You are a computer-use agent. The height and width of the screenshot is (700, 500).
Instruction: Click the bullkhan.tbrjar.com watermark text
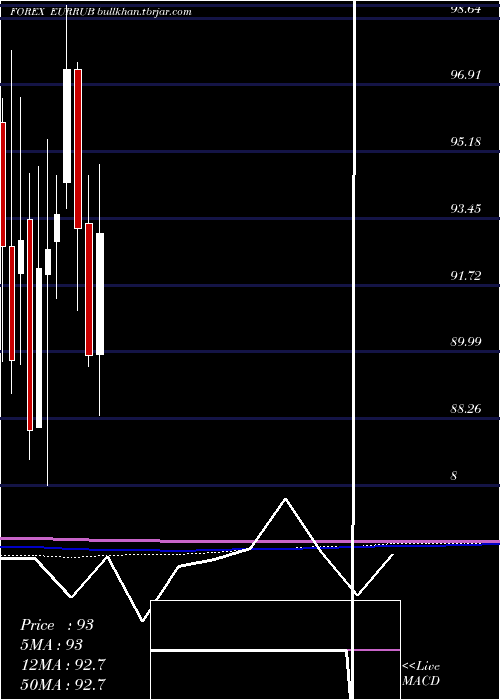tap(145, 12)
